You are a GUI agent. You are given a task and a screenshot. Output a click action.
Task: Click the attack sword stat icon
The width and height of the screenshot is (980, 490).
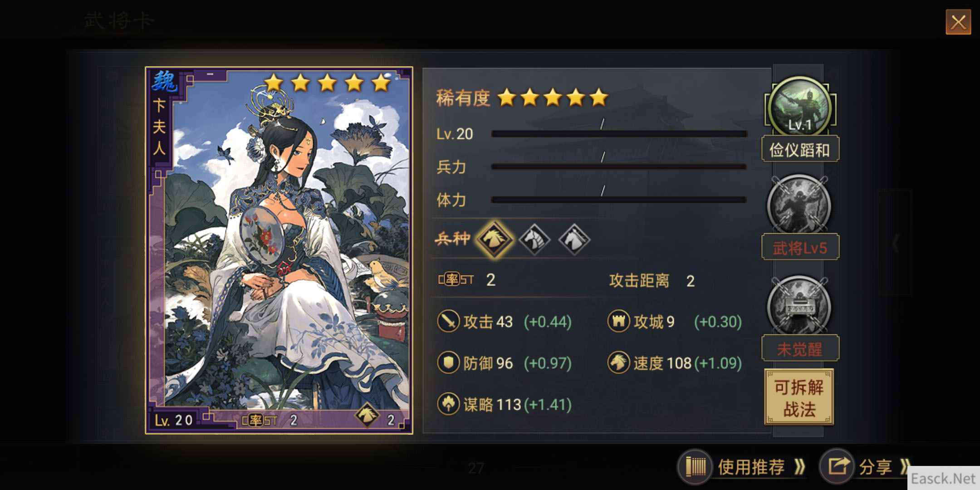pyautogui.click(x=448, y=321)
